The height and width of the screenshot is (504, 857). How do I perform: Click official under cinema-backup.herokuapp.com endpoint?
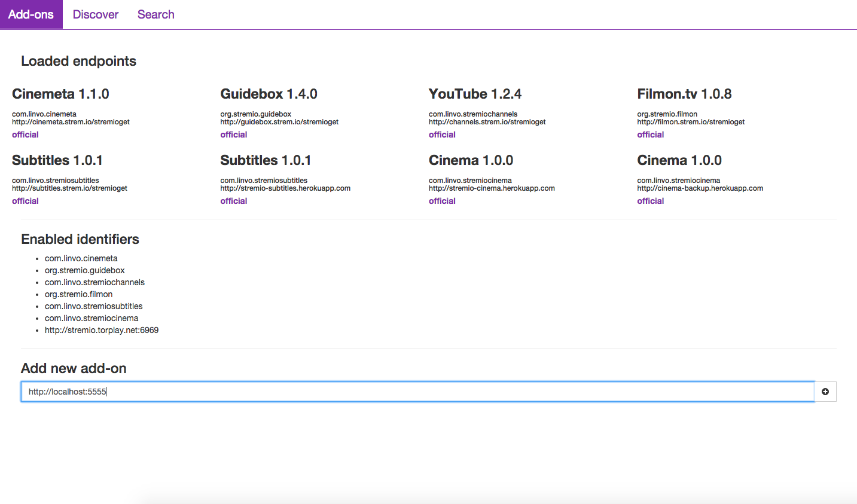[x=650, y=201]
